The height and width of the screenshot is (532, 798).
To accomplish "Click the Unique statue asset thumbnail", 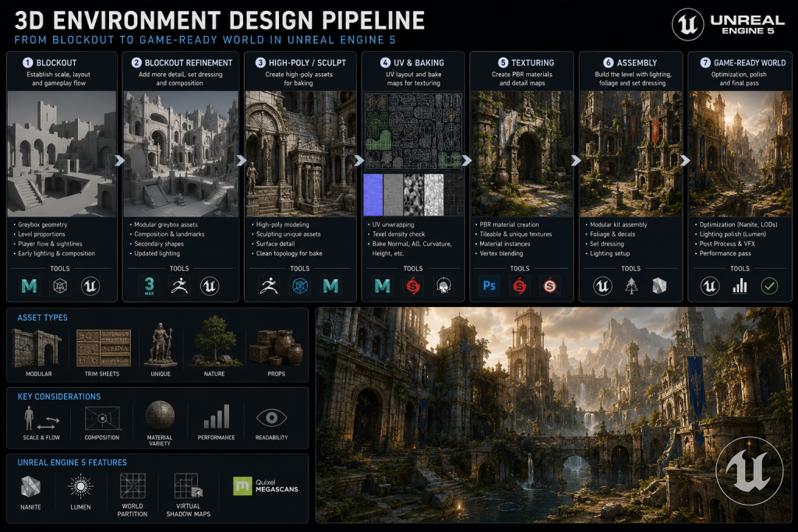I will 161,345.
